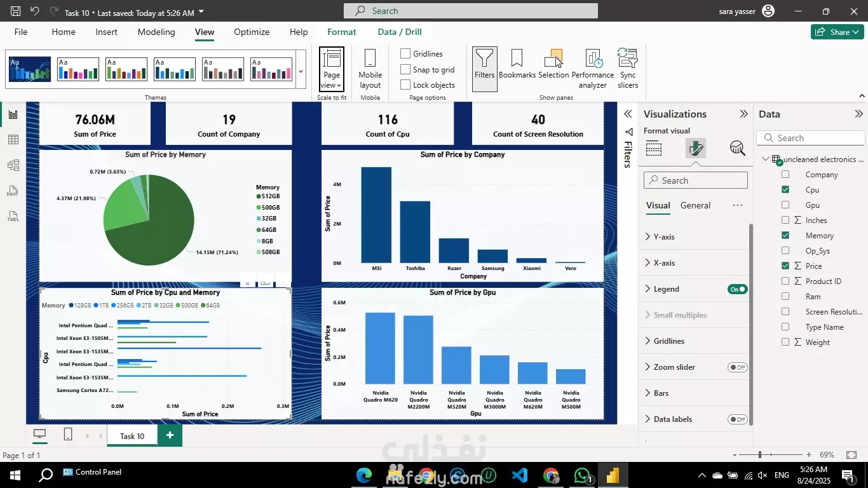This screenshot has height=488, width=868.
Task: Select the Build visual icon in Visualizations
Action: pos(654,149)
